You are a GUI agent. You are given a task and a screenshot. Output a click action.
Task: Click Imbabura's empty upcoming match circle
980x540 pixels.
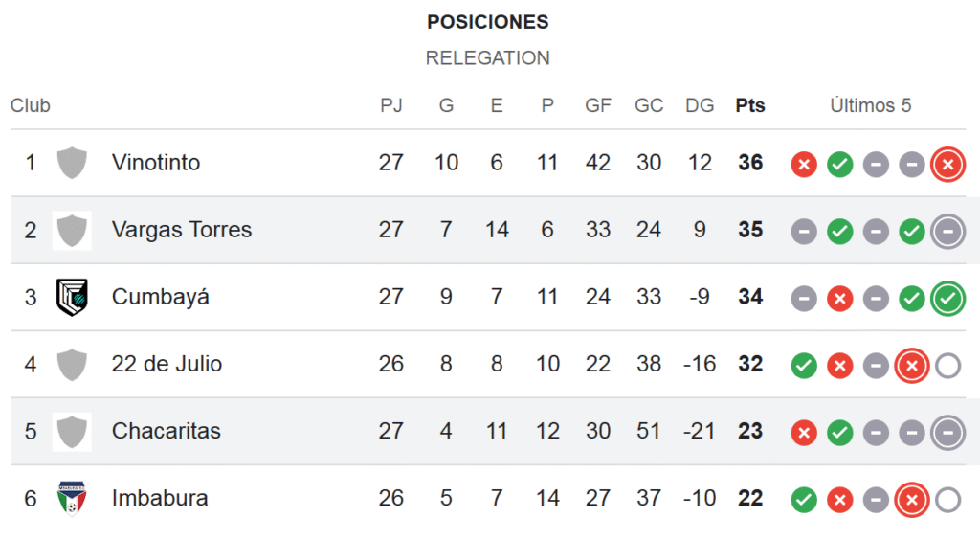coord(948,500)
